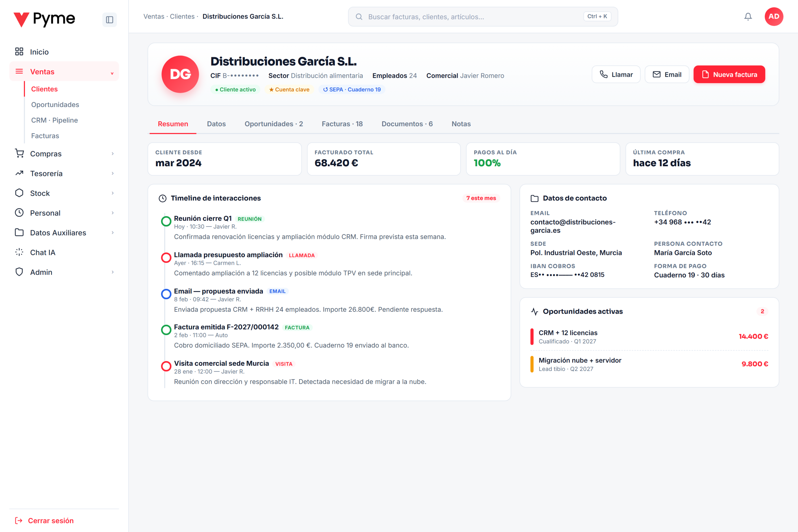Click Cerrar sesión text
Viewport: 798px width, 532px height.
point(50,520)
